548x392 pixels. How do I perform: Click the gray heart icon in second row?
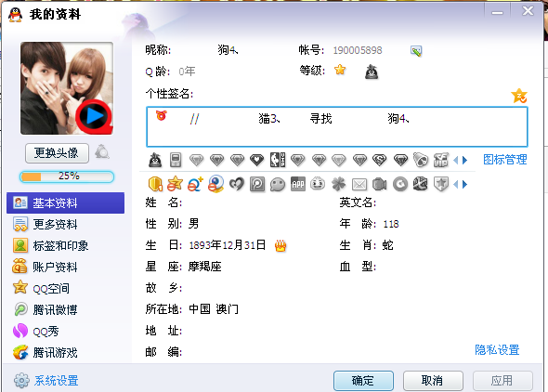pos(237,184)
